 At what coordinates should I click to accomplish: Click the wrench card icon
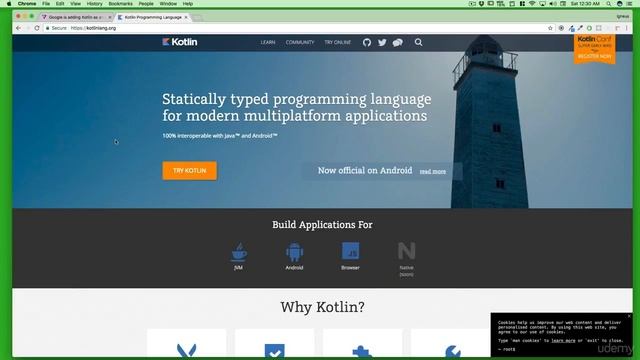452,351
